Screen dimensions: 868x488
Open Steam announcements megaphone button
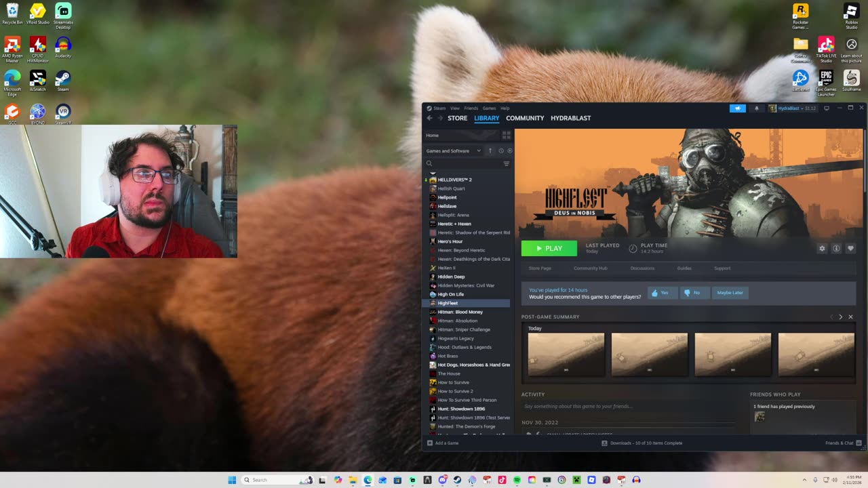738,108
